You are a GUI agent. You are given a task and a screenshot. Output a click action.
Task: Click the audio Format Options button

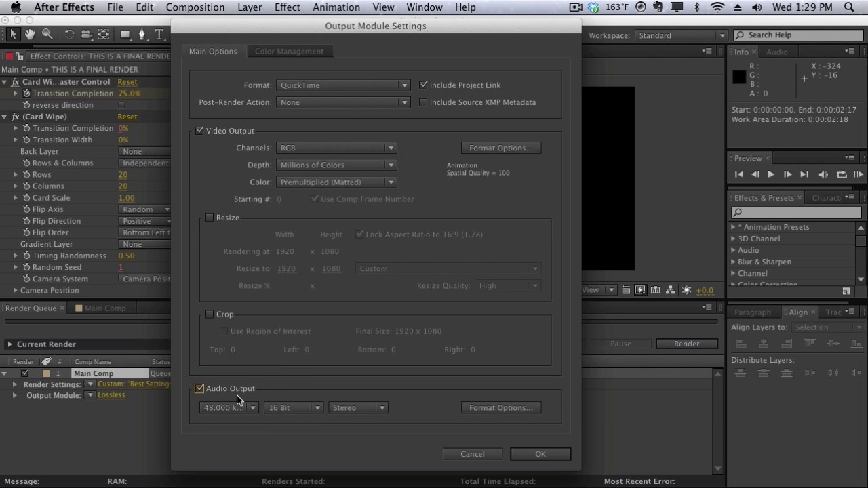coord(501,407)
